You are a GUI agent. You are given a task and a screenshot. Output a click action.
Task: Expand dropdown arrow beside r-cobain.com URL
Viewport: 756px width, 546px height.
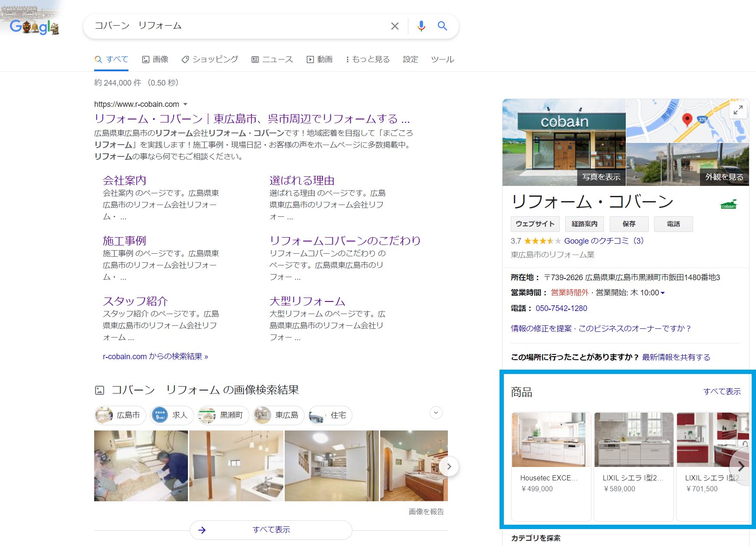point(185,104)
